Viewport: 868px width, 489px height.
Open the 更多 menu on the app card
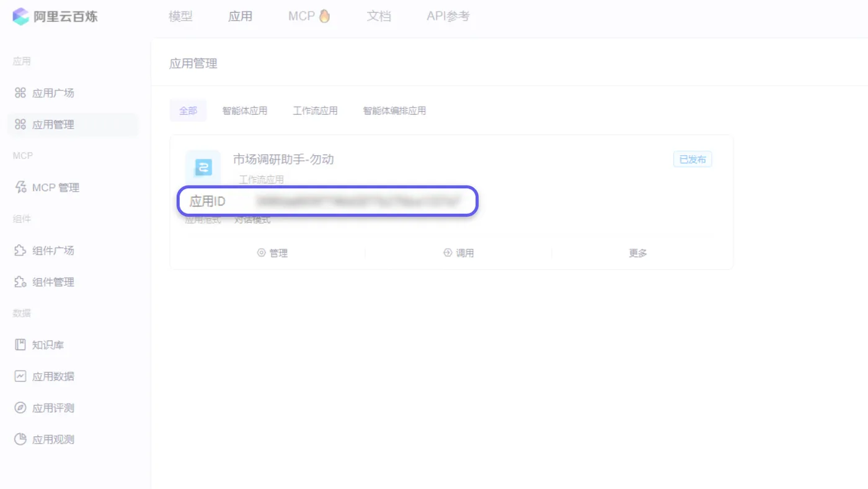click(x=638, y=253)
